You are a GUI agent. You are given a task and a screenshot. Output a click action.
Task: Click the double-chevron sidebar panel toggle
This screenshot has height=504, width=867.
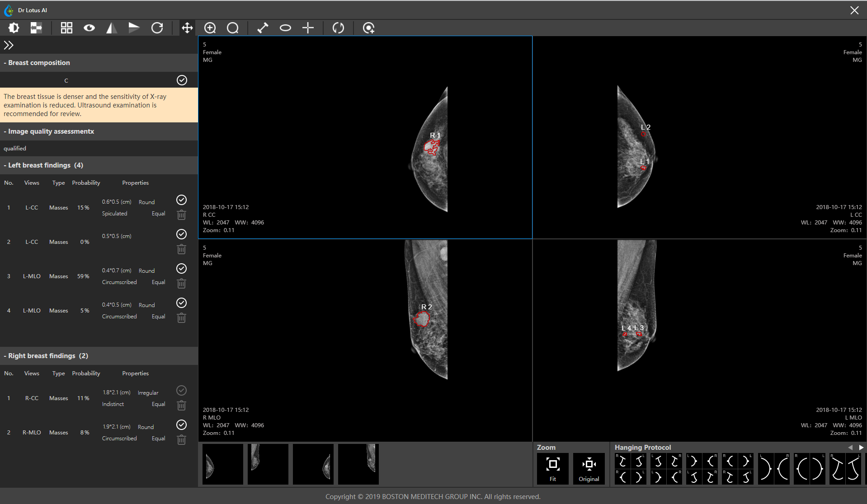(x=9, y=45)
